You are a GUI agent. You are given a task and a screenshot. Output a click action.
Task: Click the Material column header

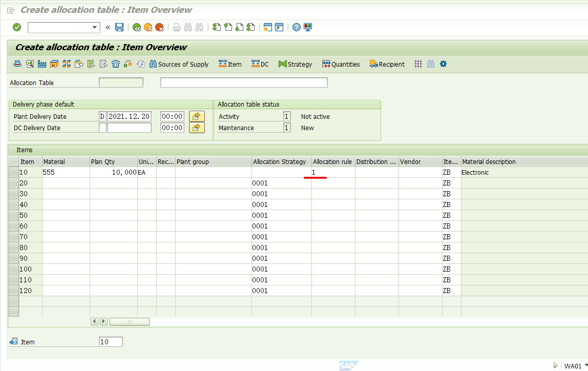pos(66,162)
